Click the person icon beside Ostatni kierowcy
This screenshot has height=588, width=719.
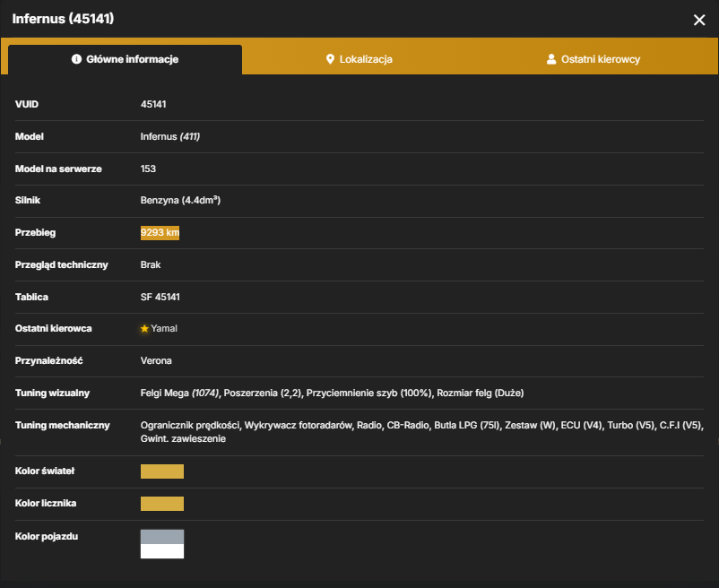point(551,59)
